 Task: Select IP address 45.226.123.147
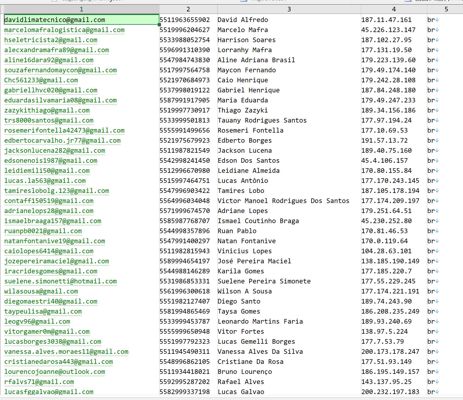pyautogui.click(x=388, y=30)
